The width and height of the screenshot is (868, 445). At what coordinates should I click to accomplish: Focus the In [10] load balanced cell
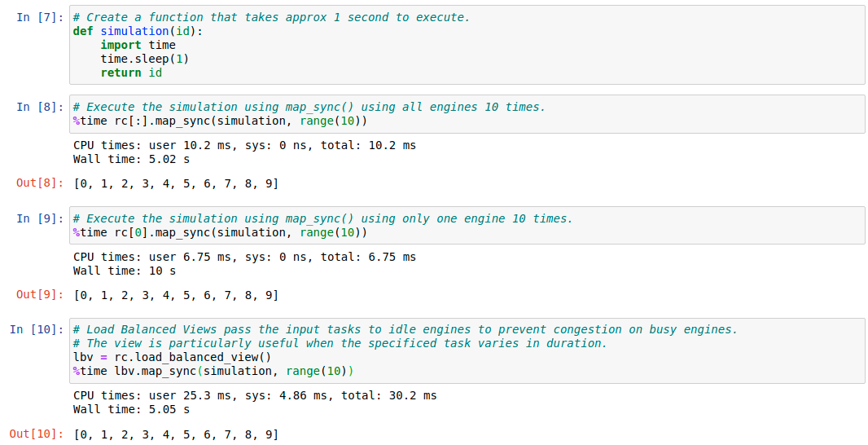pyautogui.click(x=467, y=350)
